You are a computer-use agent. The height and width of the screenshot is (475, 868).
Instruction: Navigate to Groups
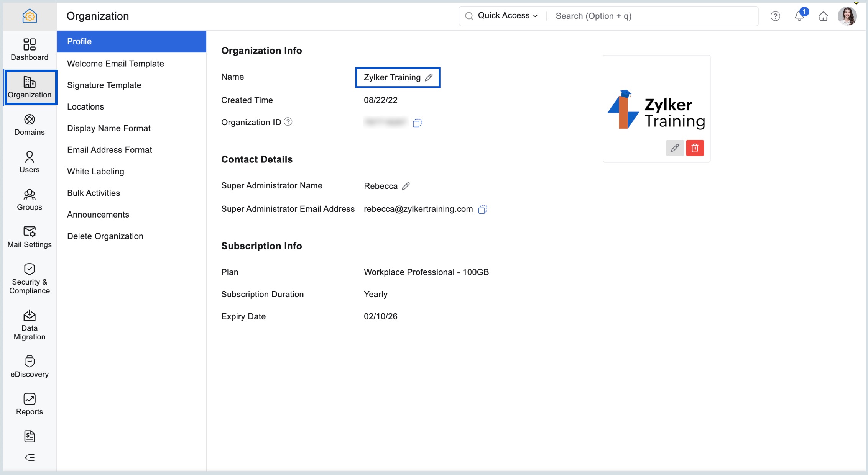(29, 199)
